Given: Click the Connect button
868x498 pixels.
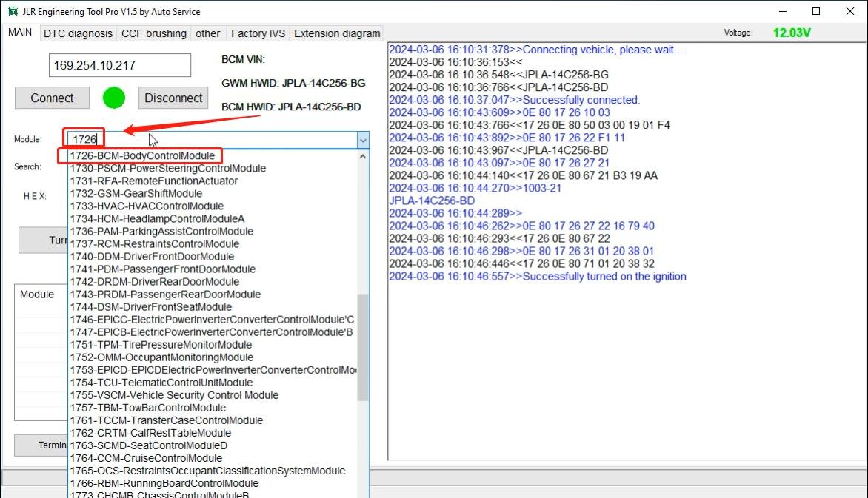Looking at the screenshot, I should click(x=52, y=98).
